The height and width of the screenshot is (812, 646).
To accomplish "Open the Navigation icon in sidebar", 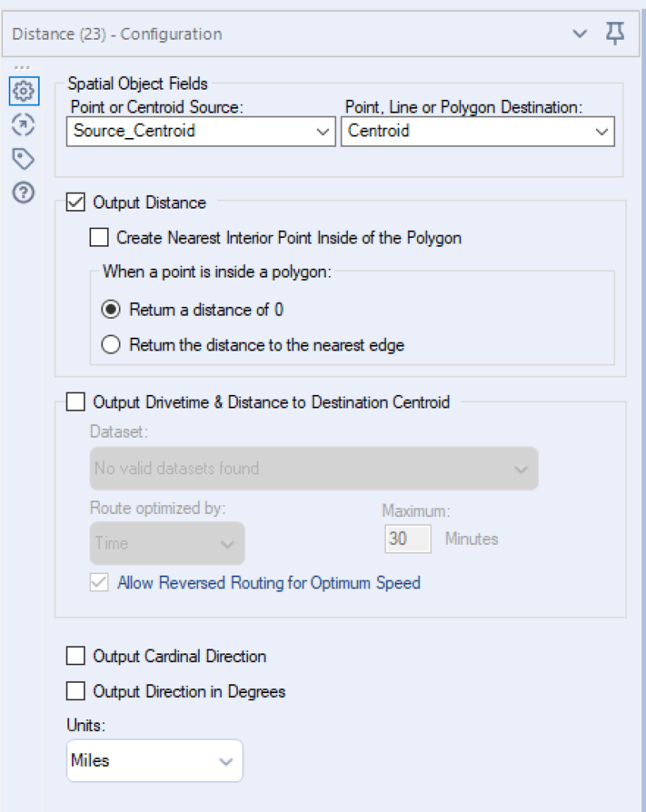I will (x=24, y=124).
